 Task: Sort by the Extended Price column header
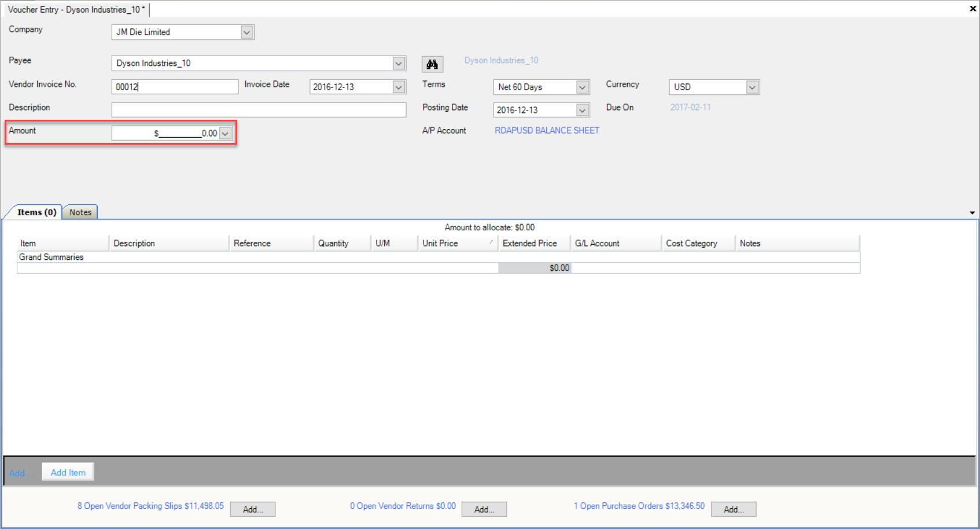point(534,243)
